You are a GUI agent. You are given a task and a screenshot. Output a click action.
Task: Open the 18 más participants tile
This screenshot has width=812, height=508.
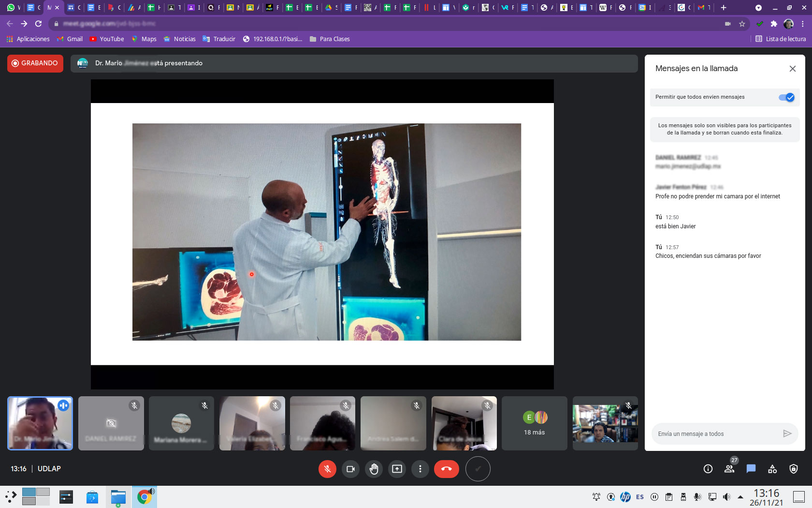[535, 423]
